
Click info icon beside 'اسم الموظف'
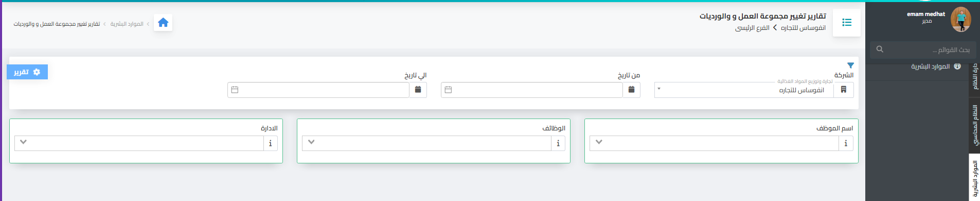[846, 143]
